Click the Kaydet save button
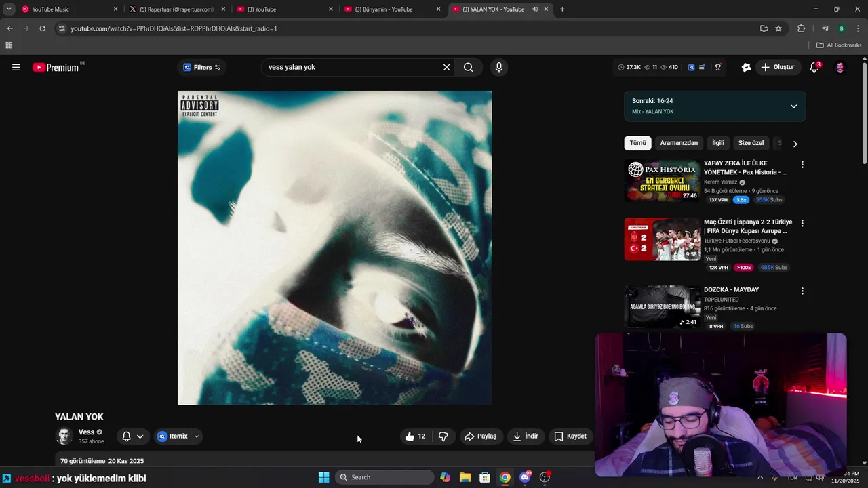Image resolution: width=868 pixels, height=488 pixels. click(x=570, y=436)
